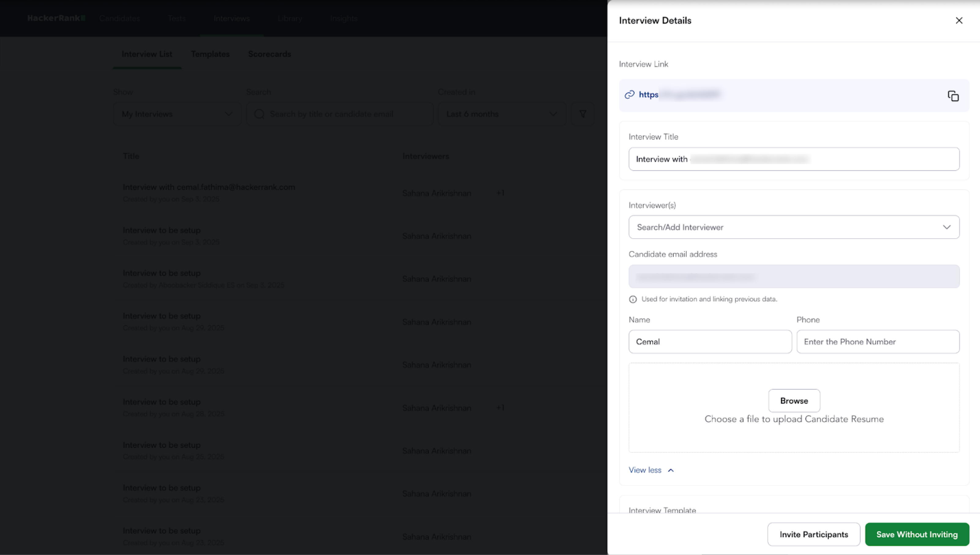980x555 pixels.
Task: Click the link icon beside the https URL
Action: click(629, 95)
